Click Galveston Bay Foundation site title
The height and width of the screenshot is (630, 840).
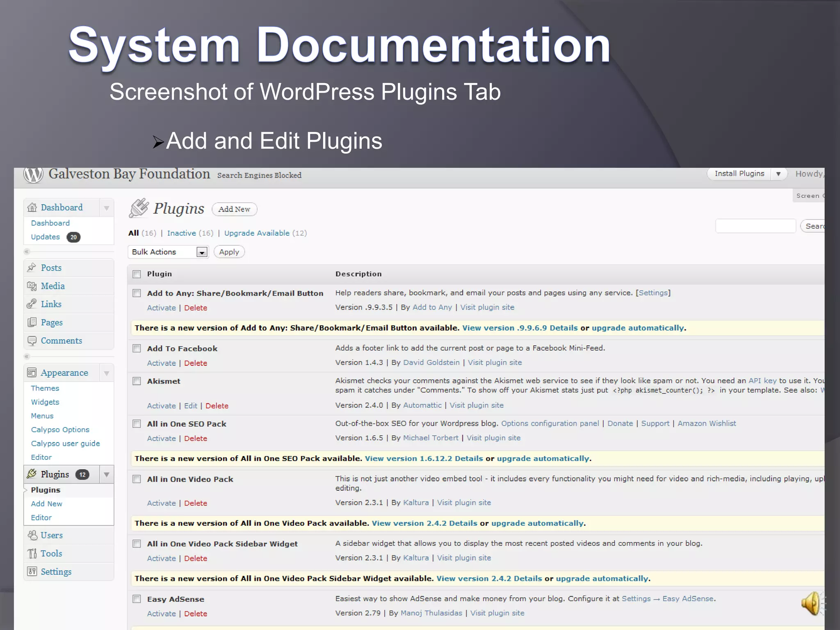[x=129, y=174]
